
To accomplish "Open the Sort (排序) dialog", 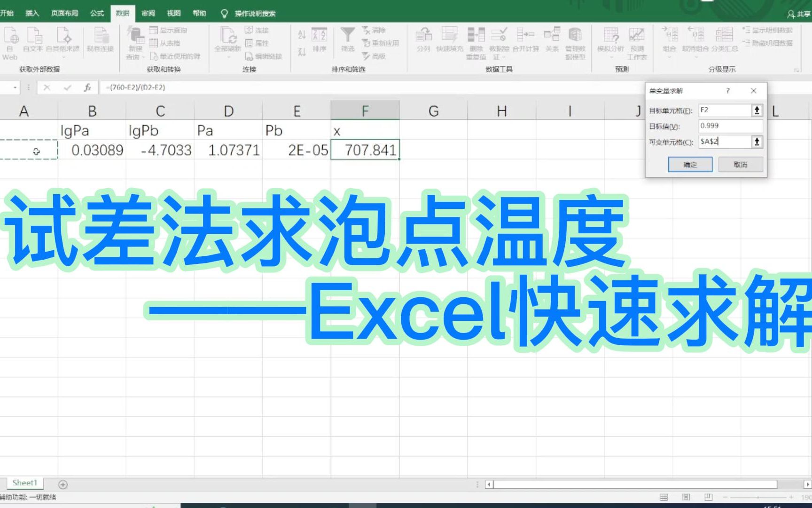I will [x=319, y=40].
